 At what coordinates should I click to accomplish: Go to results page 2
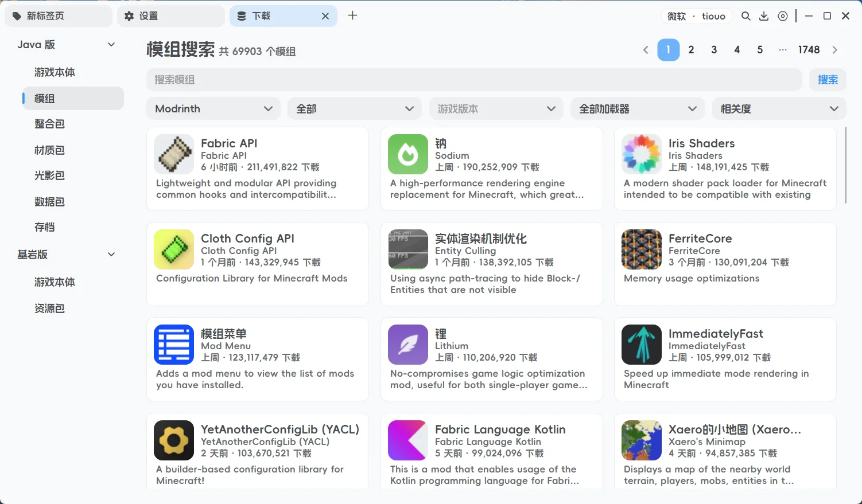point(691,50)
